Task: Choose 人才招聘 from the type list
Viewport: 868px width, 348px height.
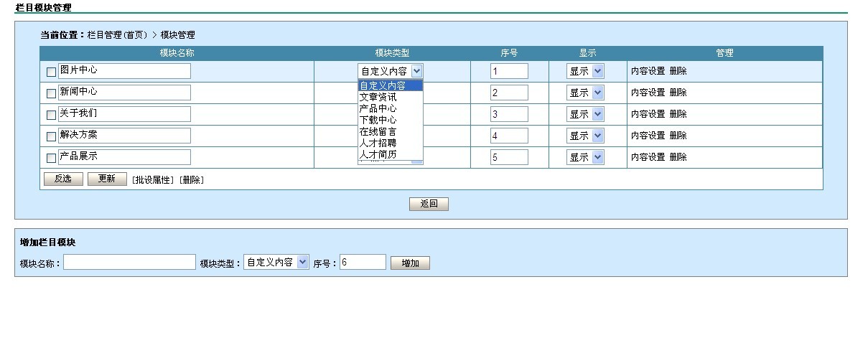Action: pyautogui.click(x=378, y=143)
